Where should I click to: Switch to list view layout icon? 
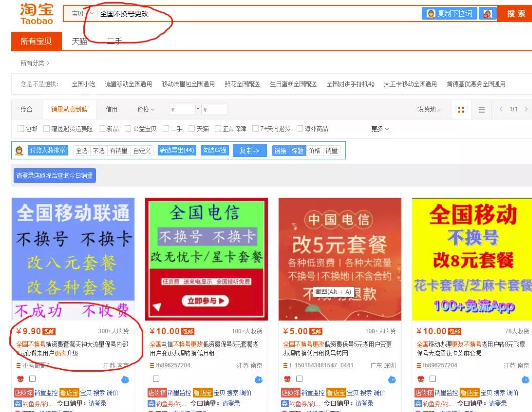482,110
